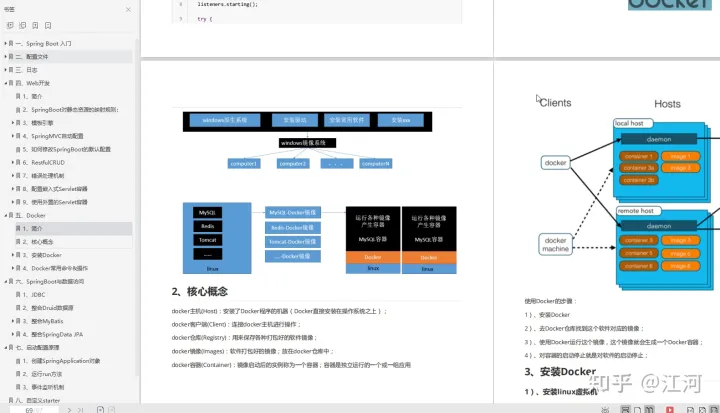Collapse the 五、Docker bookmark arrow

[6, 215]
